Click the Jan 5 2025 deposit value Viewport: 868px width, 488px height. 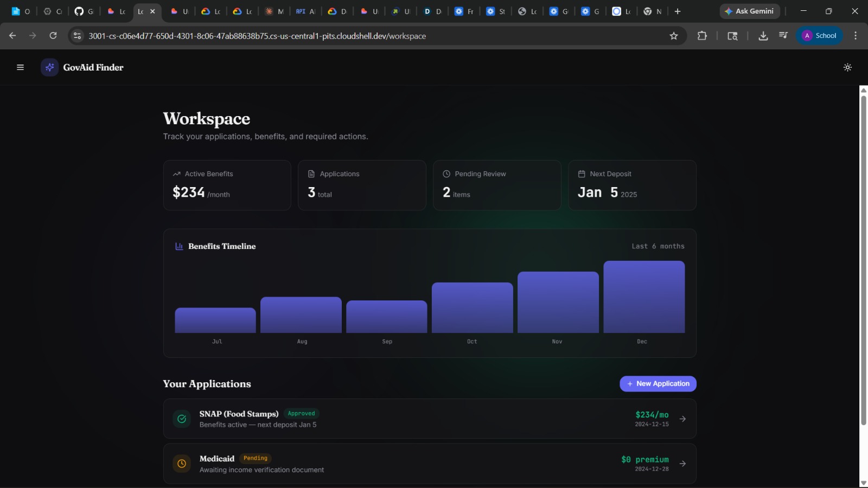[607, 192]
